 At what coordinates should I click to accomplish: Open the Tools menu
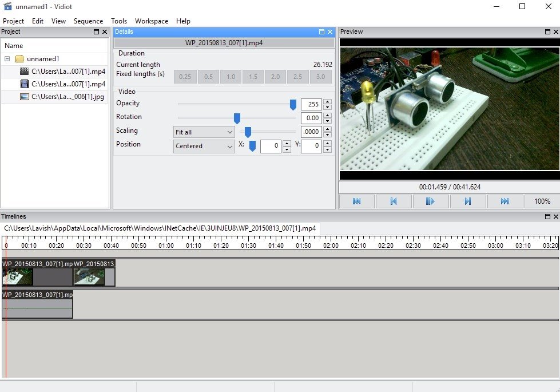[119, 21]
